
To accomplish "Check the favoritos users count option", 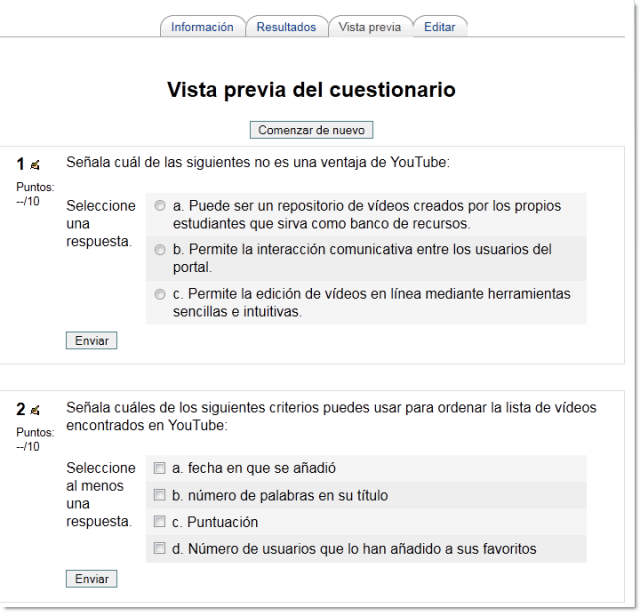I will [159, 549].
